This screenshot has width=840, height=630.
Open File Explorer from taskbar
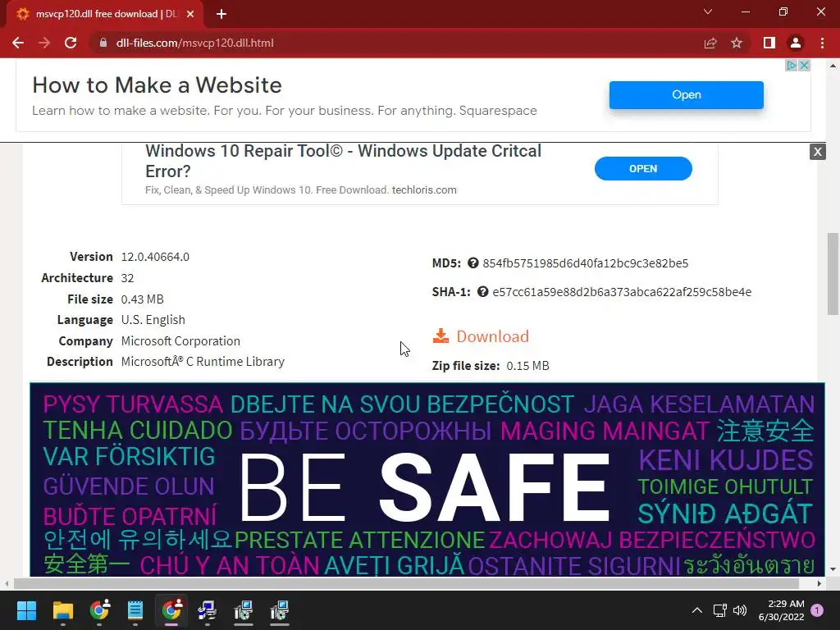click(62, 610)
